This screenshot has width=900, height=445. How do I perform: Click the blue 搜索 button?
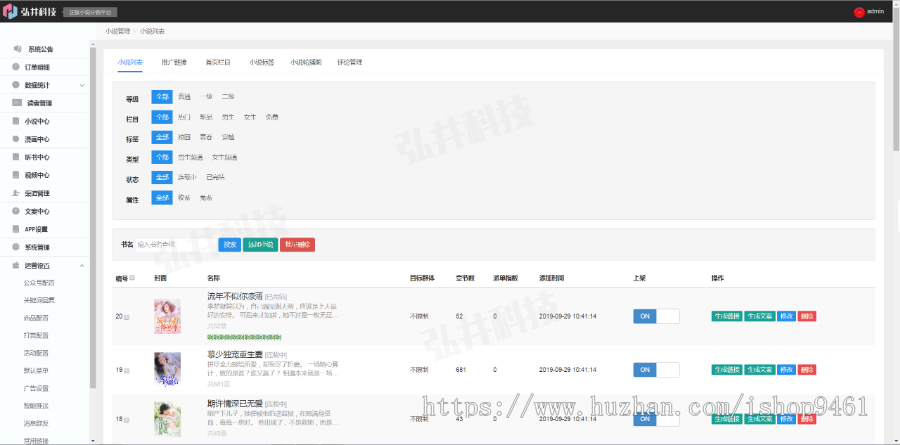[x=230, y=245]
